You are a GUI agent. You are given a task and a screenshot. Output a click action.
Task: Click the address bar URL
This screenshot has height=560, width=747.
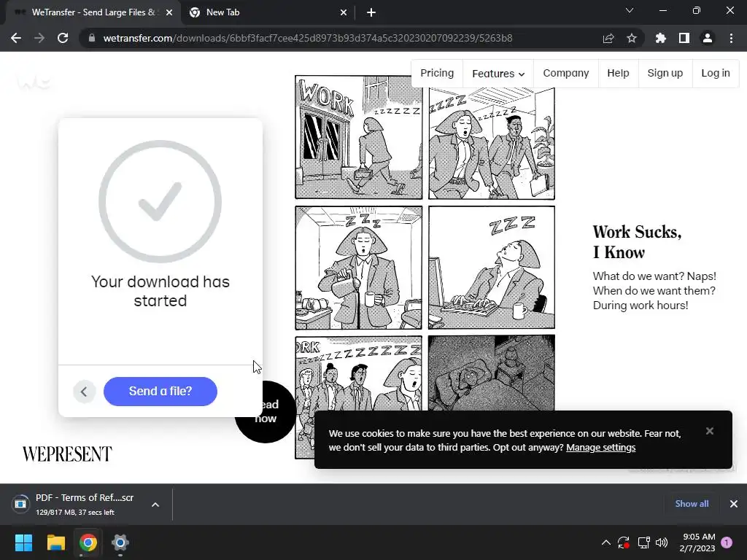pyautogui.click(x=308, y=38)
